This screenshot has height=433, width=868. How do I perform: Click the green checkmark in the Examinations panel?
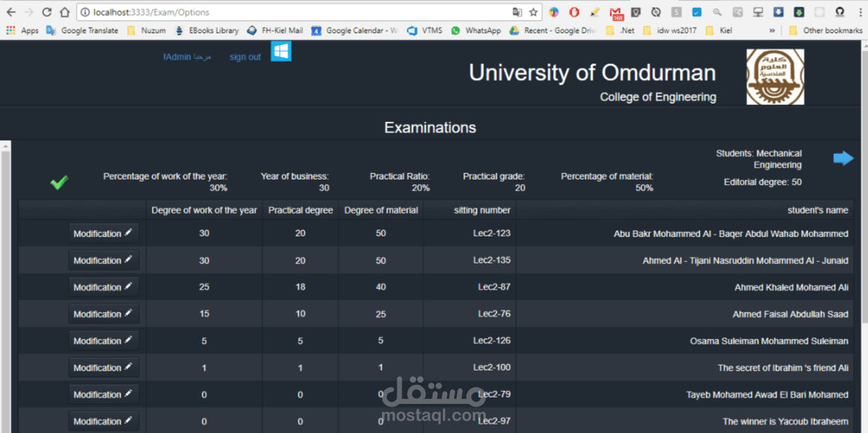point(60,182)
